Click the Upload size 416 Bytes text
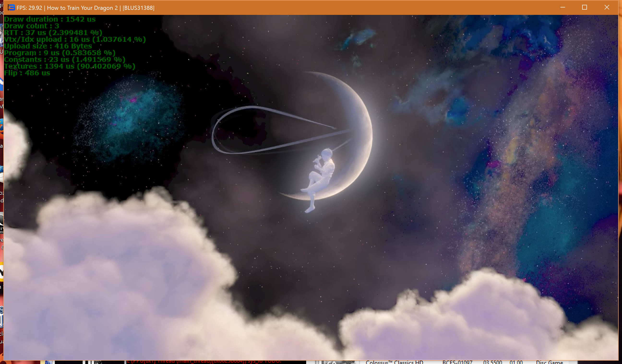This screenshot has height=364, width=622. (48, 46)
